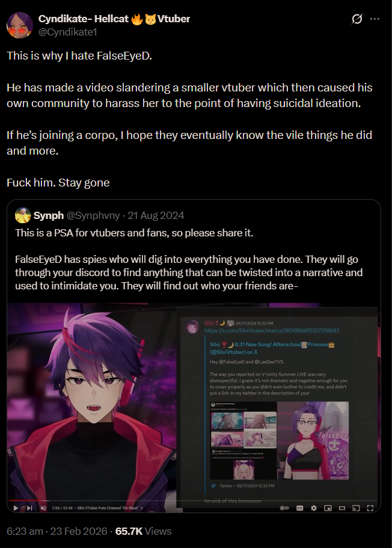This screenshot has height=548, width=392.
Task: Click the Synph display name
Action: (49, 215)
